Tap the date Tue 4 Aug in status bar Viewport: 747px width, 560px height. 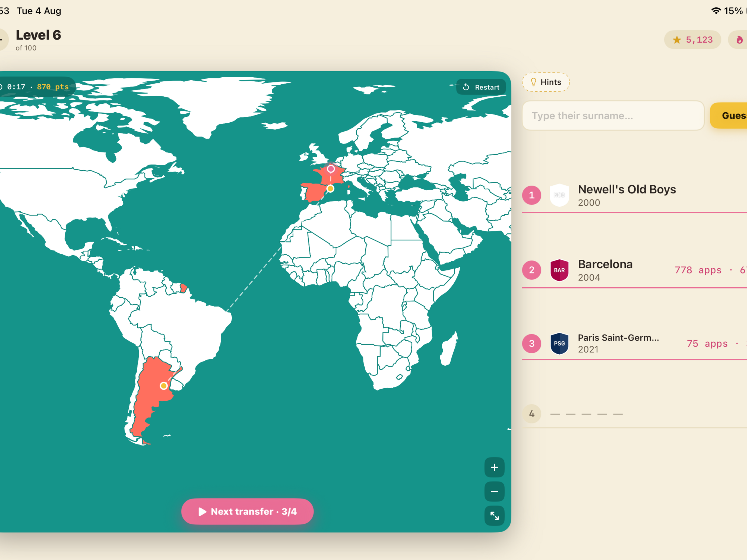click(39, 11)
